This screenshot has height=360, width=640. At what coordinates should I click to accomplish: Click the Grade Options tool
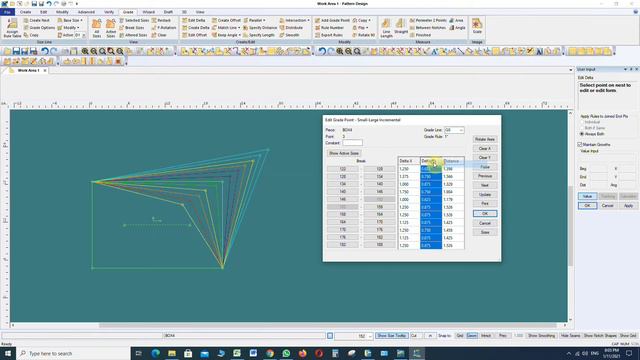39,27
